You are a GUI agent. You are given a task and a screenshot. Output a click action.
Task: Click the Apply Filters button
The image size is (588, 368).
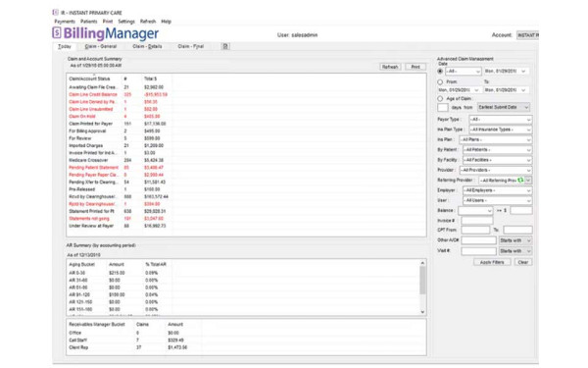[x=492, y=262]
